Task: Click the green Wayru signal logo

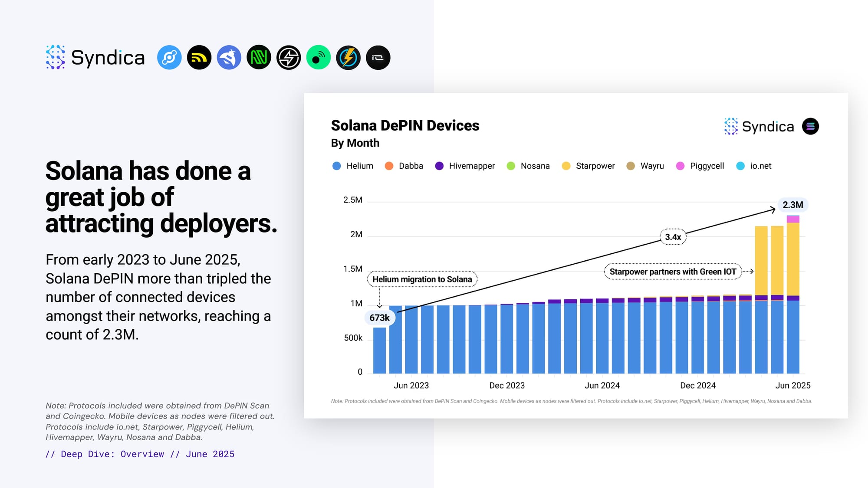Action: pos(319,57)
